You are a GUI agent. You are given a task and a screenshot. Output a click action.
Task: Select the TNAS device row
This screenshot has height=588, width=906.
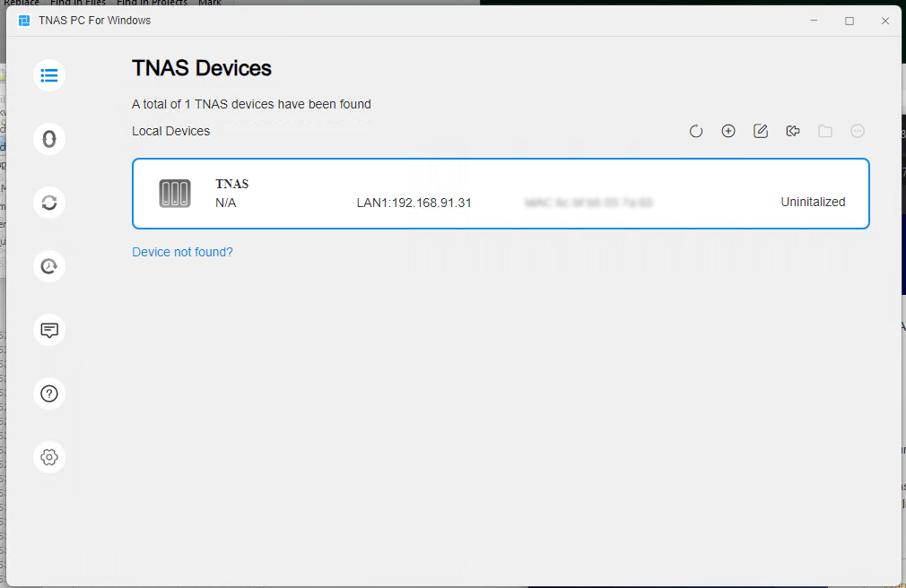[501, 194]
